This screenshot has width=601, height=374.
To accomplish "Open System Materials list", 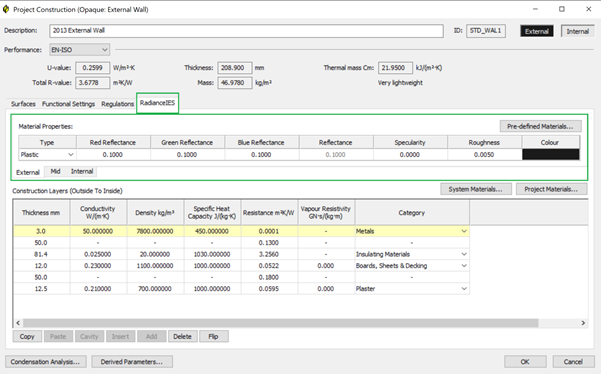I will click(475, 189).
